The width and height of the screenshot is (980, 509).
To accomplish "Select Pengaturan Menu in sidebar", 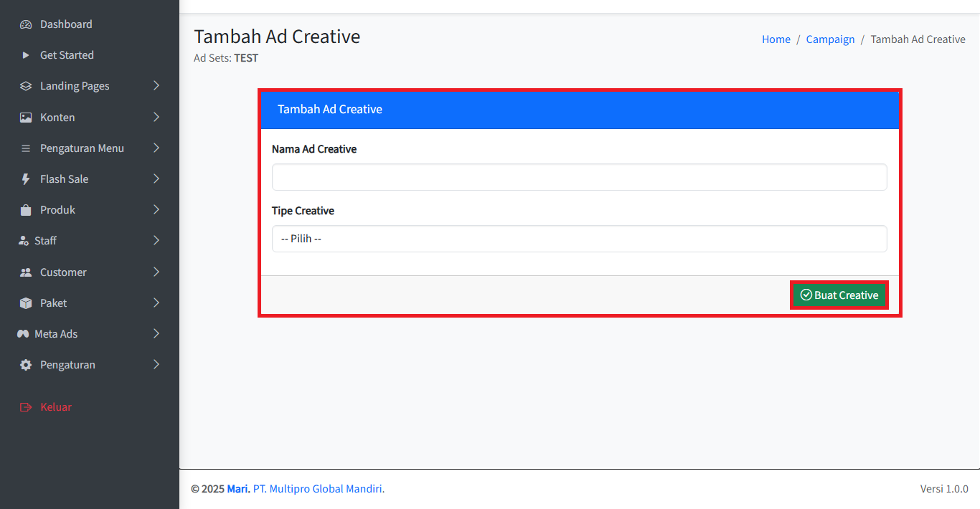I will tap(82, 148).
